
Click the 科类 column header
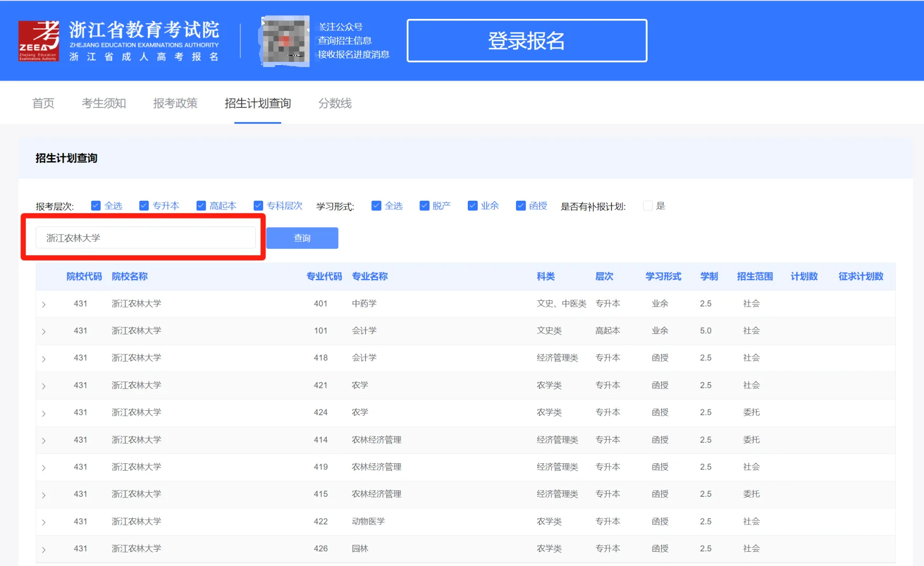point(546,276)
